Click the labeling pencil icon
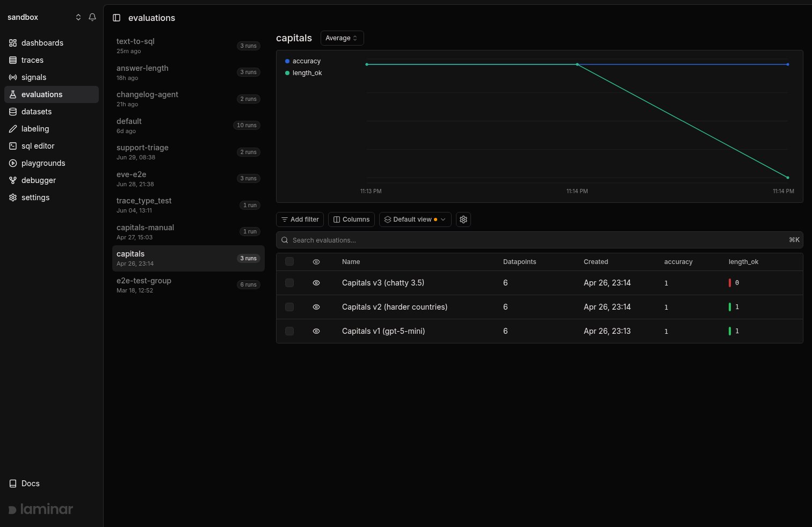This screenshot has height=527, width=812. click(13, 129)
